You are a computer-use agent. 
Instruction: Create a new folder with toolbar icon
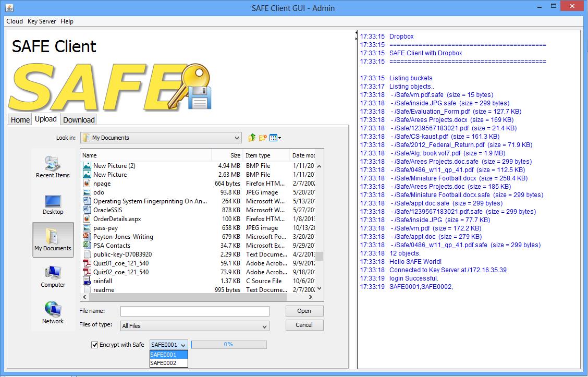(x=263, y=138)
